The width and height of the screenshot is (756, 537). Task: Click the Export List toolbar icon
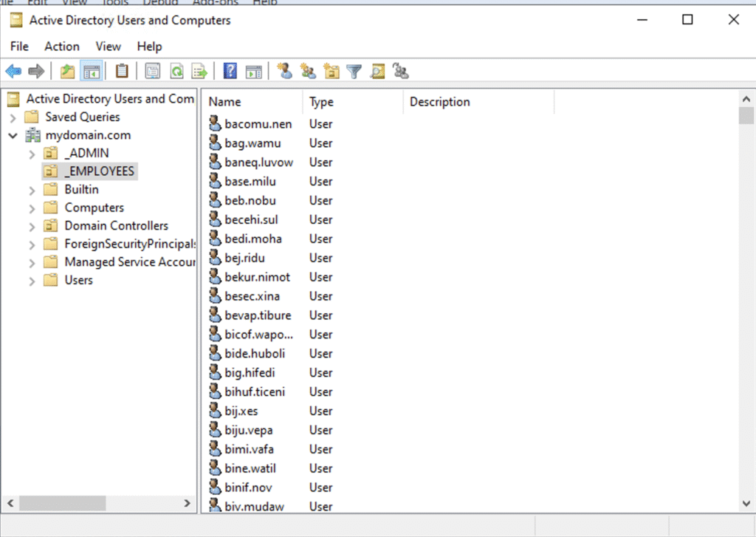pyautogui.click(x=199, y=71)
